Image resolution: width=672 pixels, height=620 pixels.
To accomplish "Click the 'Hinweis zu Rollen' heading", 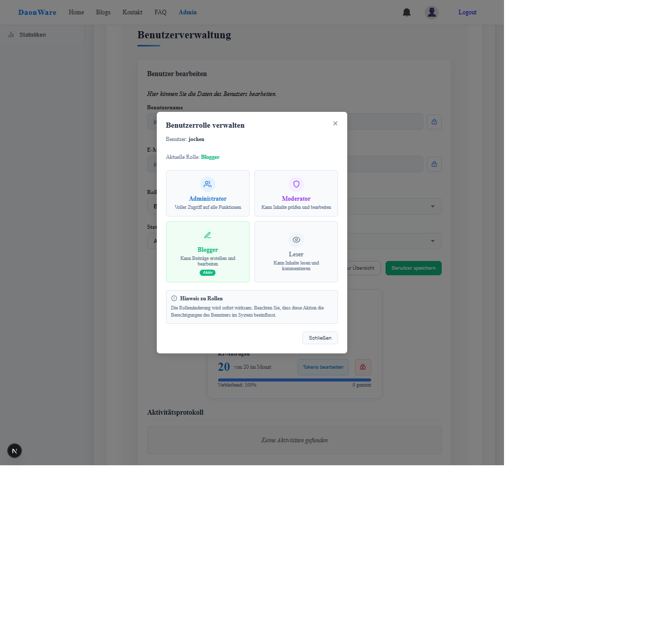I will click(x=201, y=298).
